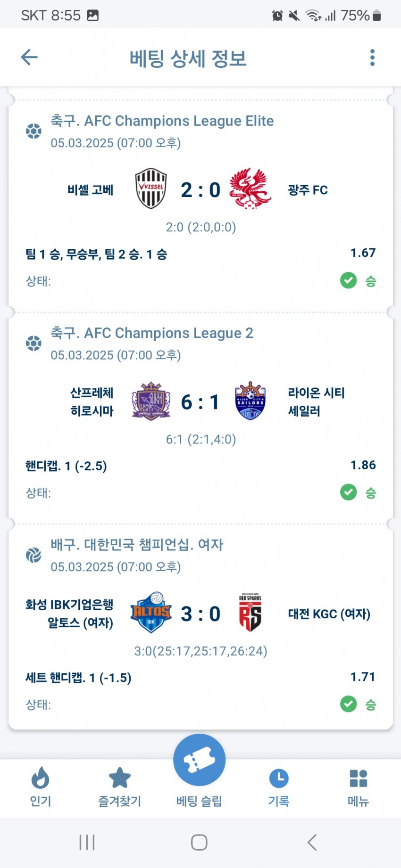Tap the back arrow in the header
This screenshot has width=401, height=868.
point(29,57)
